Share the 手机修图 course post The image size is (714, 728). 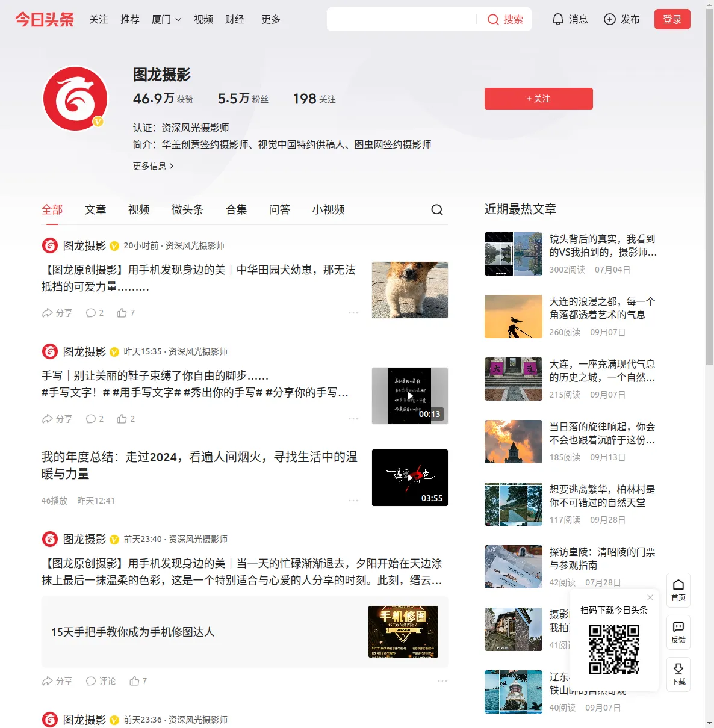(57, 681)
